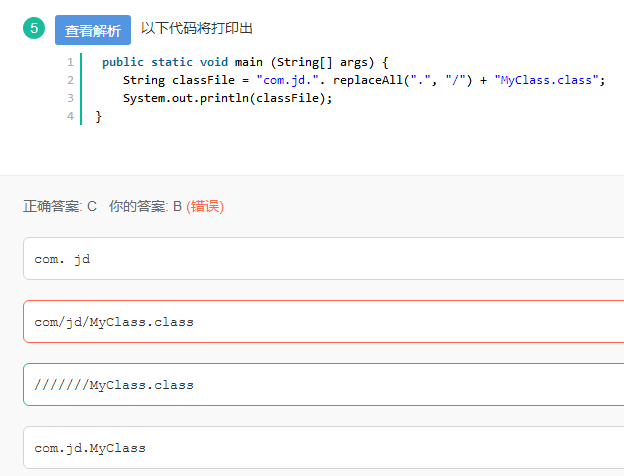Image resolution: width=624 pixels, height=476 pixels.
Task: Click the "MyClass.class" string literal in code
Action: tap(546, 80)
